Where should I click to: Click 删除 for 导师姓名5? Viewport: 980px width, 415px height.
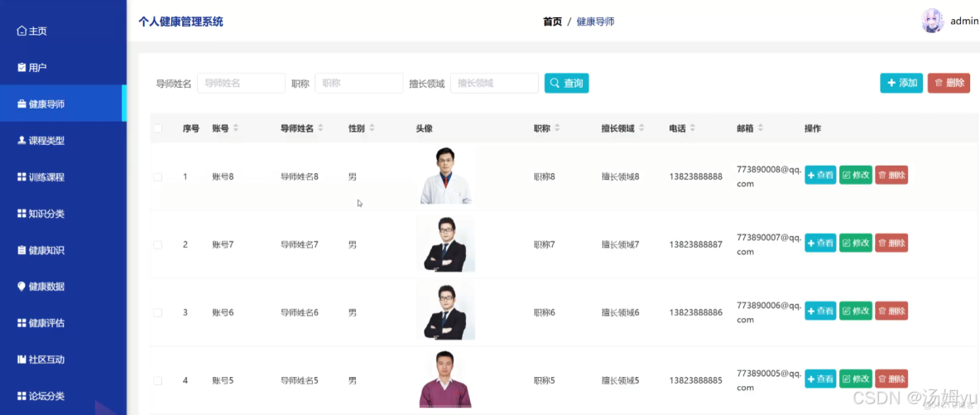(891, 379)
